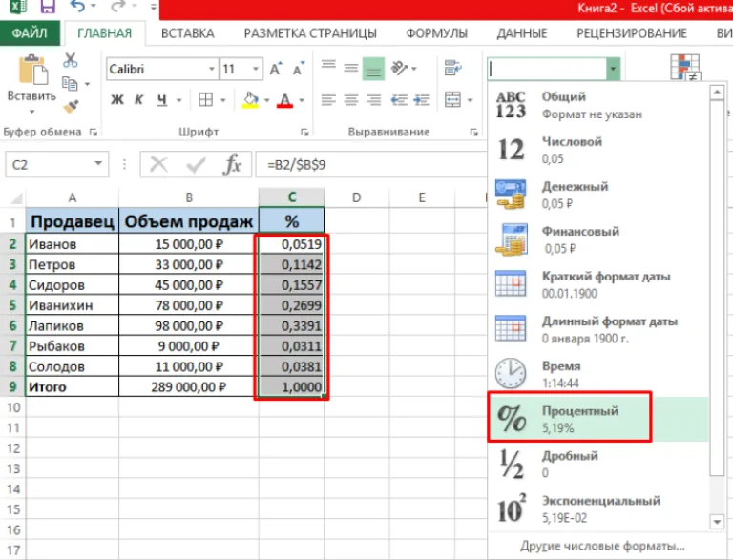Open the font color dropdown arrow

302,100
